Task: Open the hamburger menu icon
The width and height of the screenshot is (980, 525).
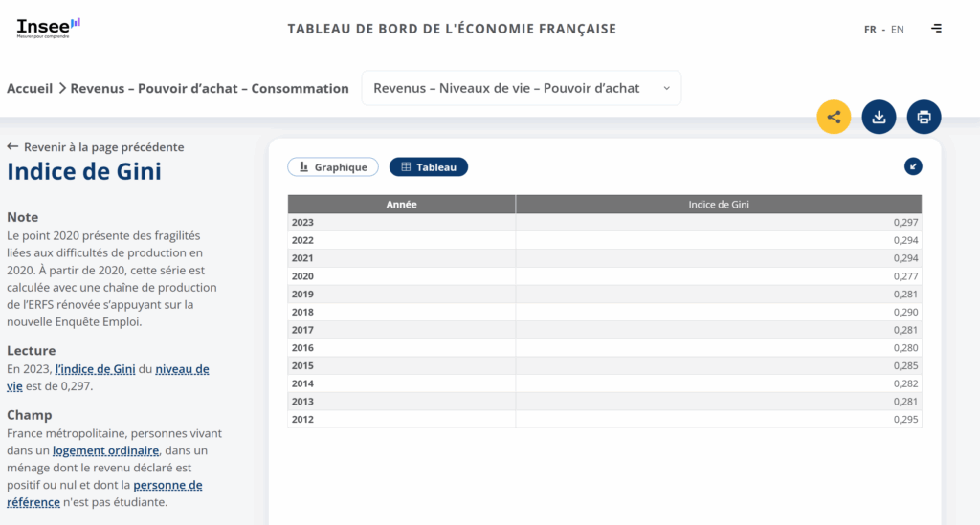Action: coord(936,29)
